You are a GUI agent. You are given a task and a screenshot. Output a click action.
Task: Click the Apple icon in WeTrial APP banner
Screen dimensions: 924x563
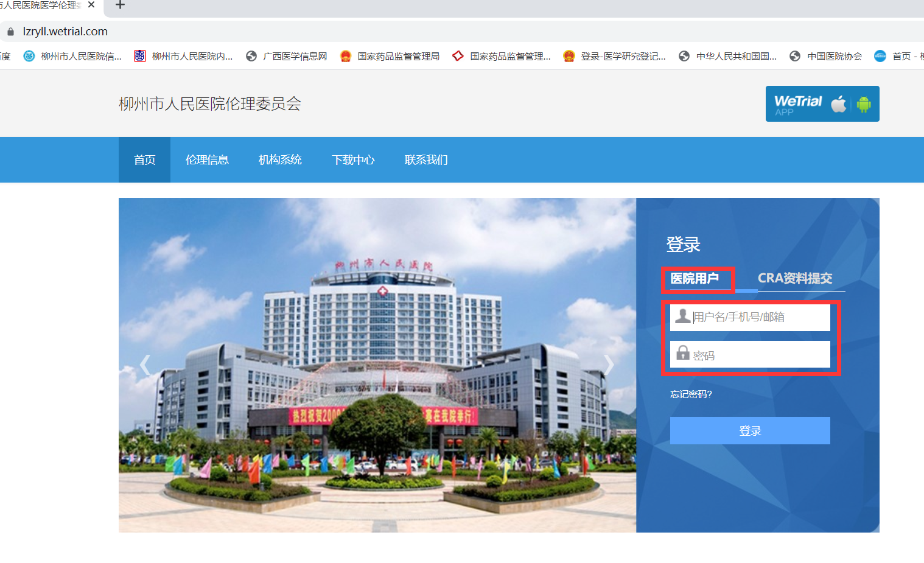pos(839,104)
